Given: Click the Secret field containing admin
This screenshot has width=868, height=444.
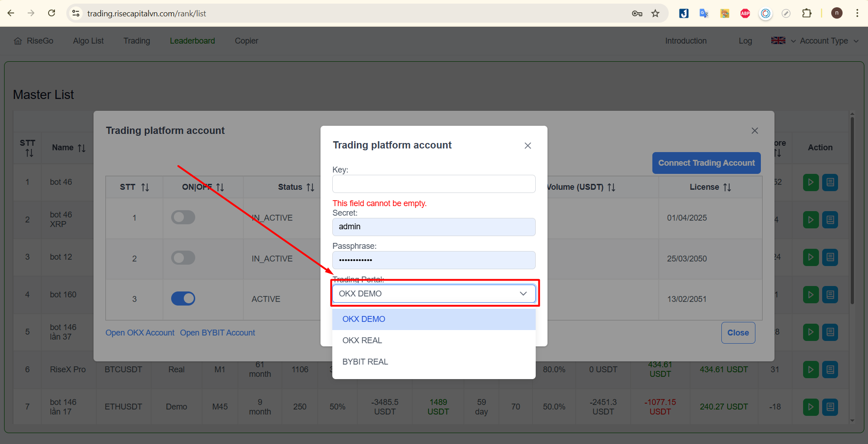Looking at the screenshot, I should point(434,227).
